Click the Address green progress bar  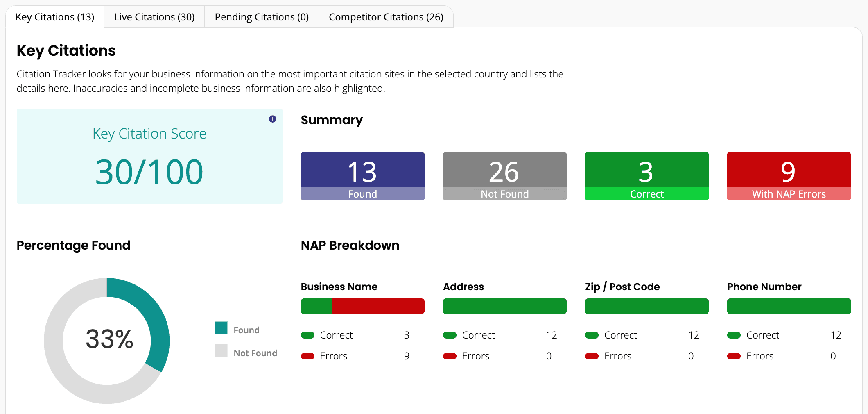coord(504,306)
